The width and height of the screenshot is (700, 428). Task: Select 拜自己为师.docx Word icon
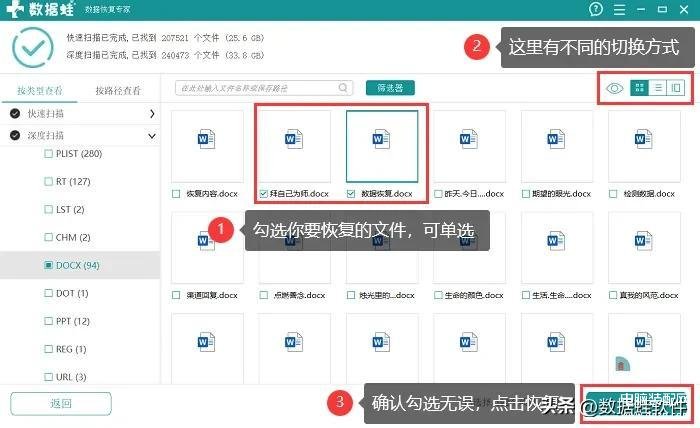(294, 139)
